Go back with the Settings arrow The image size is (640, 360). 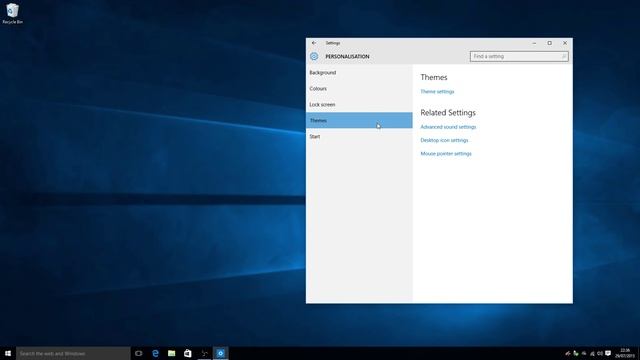(x=314, y=43)
